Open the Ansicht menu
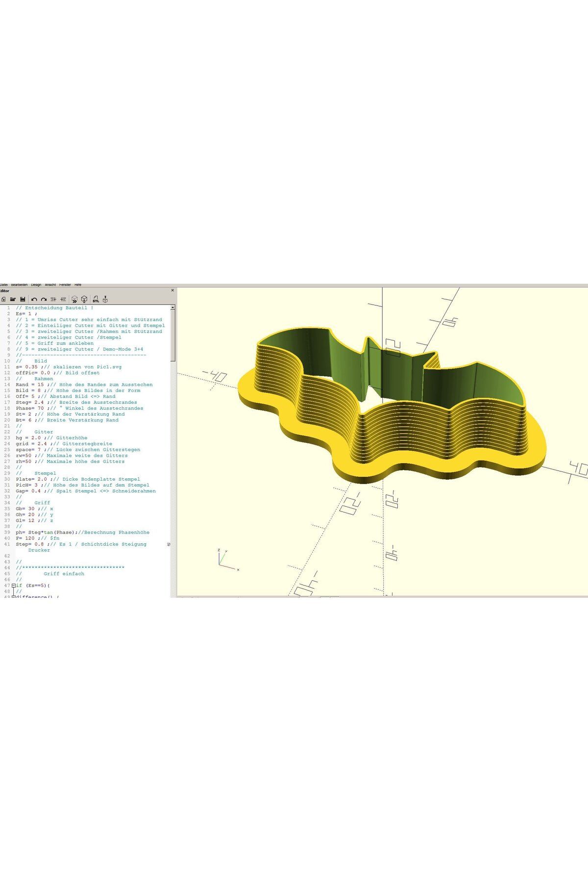This screenshot has width=588, height=882. pyautogui.click(x=50, y=285)
